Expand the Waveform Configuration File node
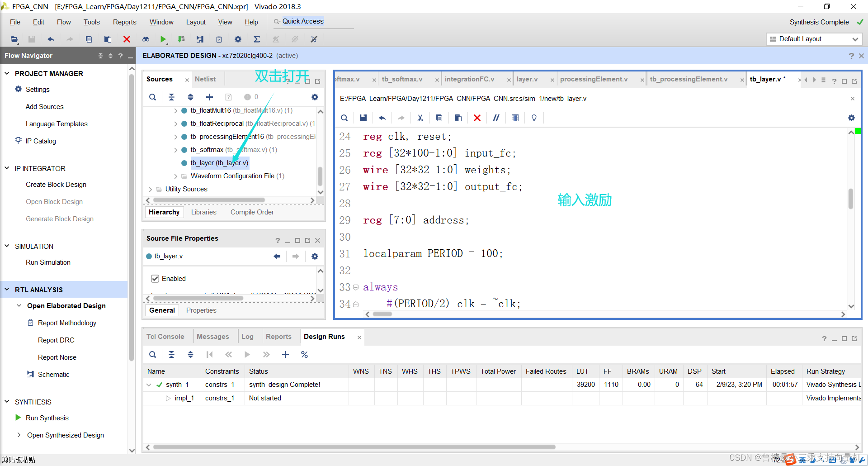868x466 pixels. [175, 176]
